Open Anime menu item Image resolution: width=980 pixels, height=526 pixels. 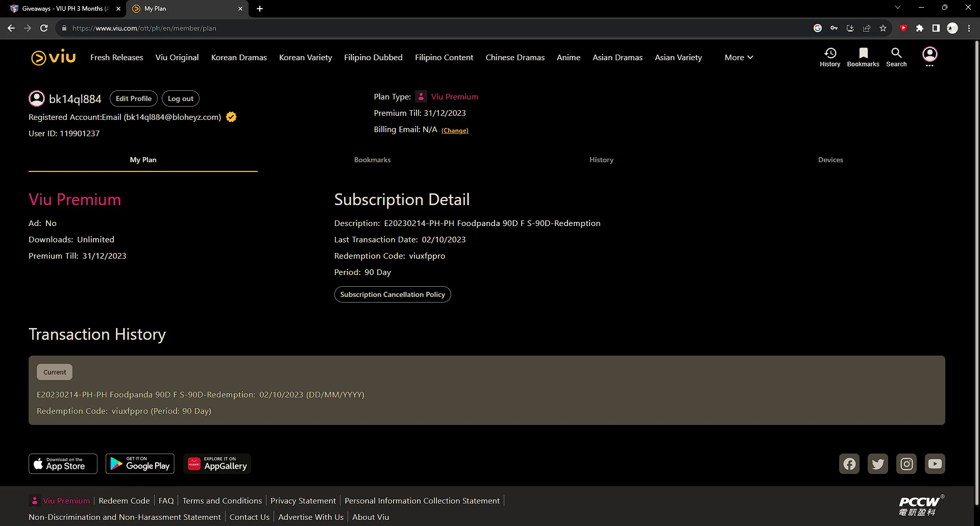(569, 57)
